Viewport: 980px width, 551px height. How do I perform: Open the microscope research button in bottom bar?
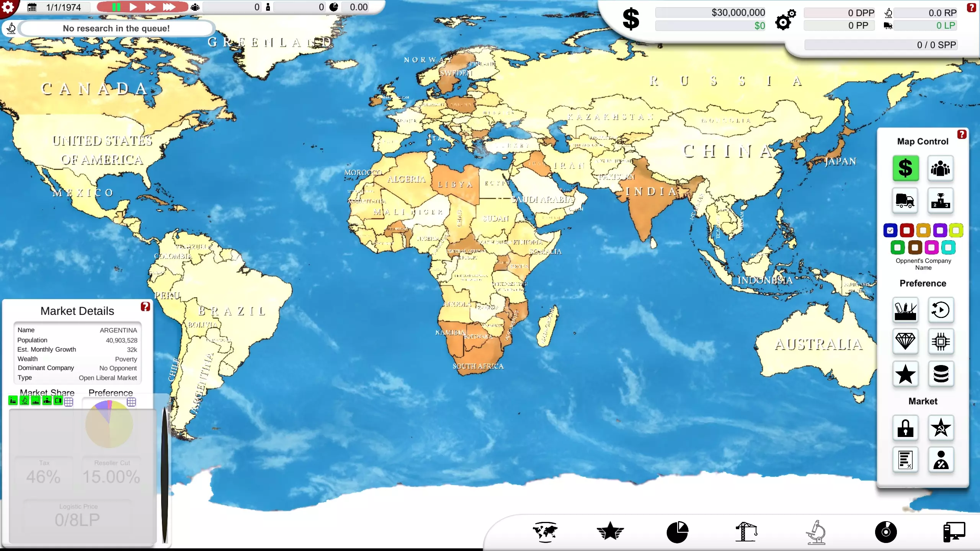coord(816,532)
